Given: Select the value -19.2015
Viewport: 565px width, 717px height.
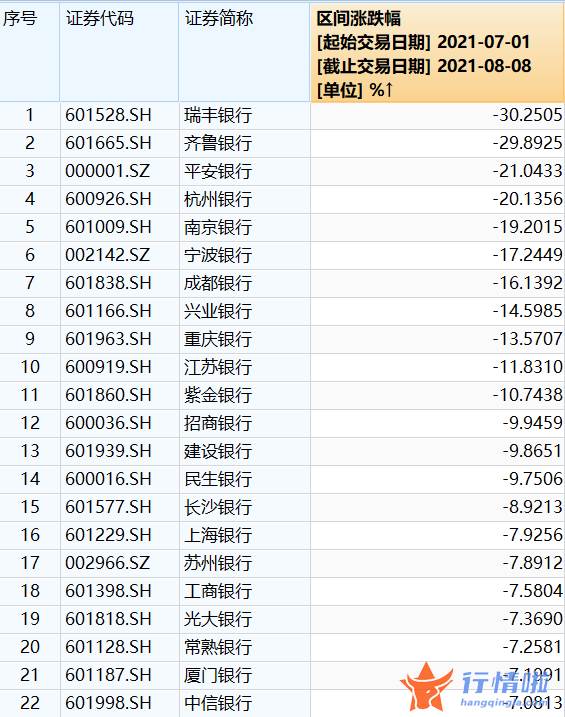Looking at the screenshot, I should pyautogui.click(x=528, y=227).
